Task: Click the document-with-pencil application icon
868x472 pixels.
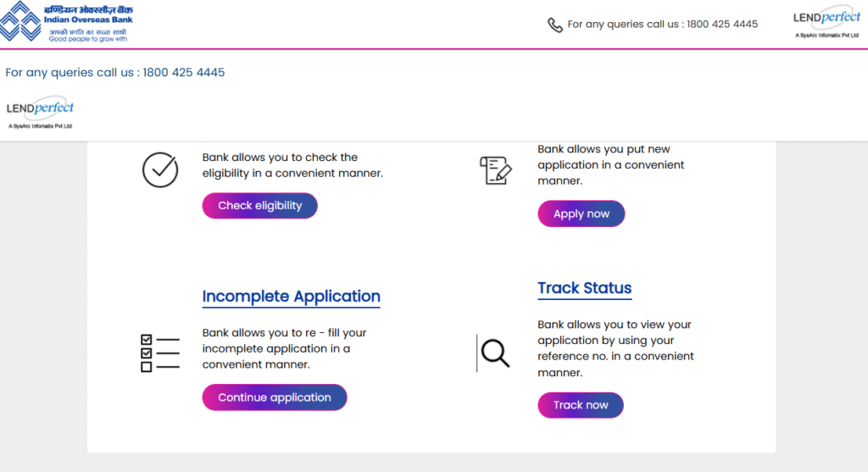Action: 496,170
